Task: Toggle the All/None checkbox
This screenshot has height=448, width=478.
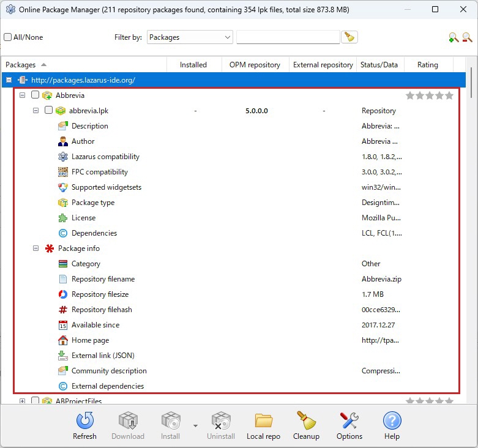Action: tap(8, 37)
